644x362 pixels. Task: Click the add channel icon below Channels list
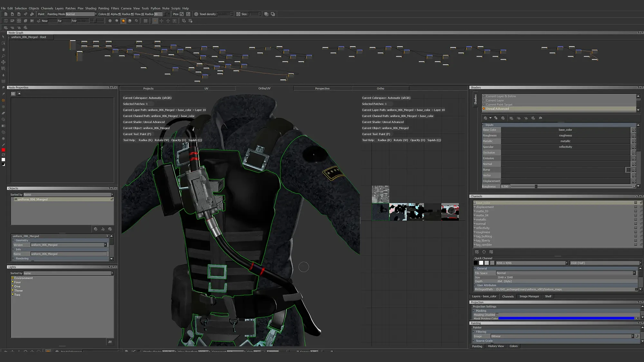coord(477,252)
